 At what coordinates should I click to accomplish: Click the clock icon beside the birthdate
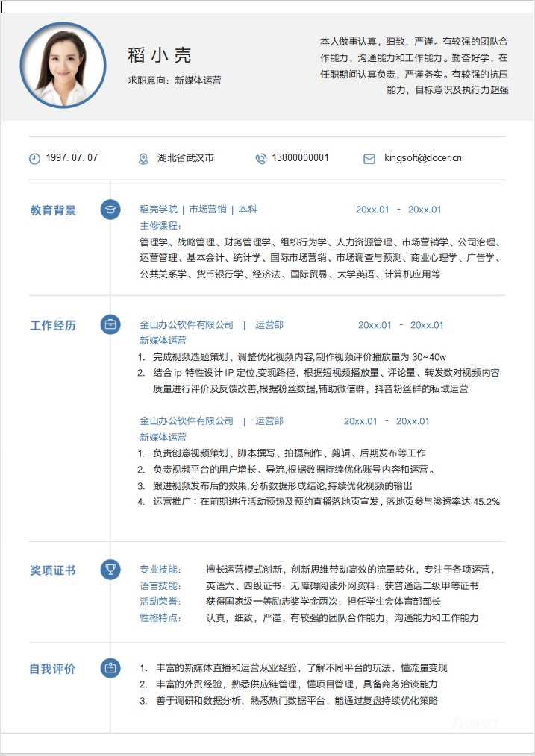pyautogui.click(x=34, y=159)
